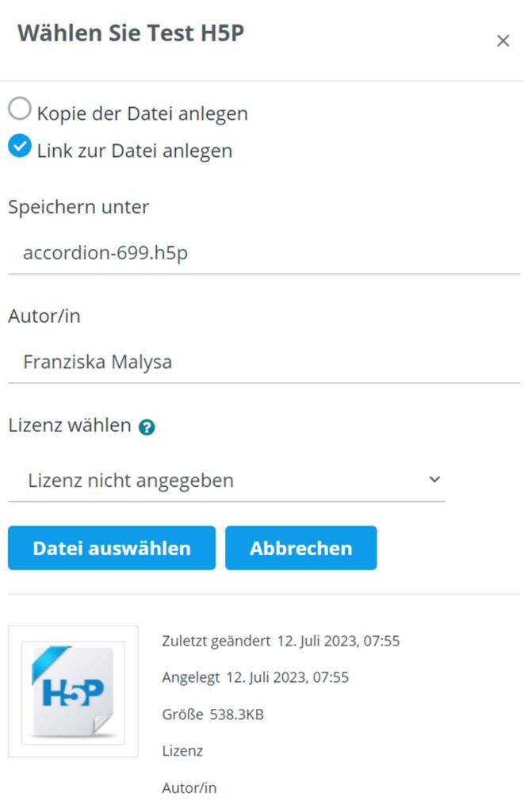
Task: Click the Autor/in entry in file details
Action: [x=189, y=788]
